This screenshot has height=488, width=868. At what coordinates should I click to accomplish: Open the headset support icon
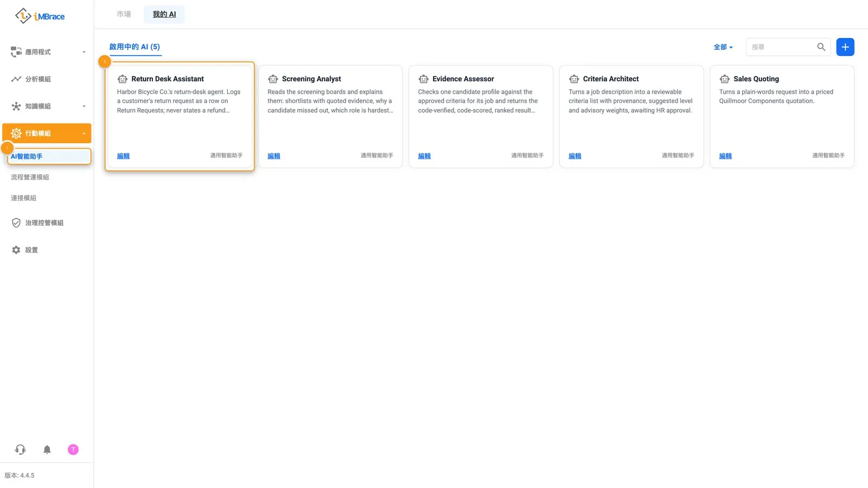pos(20,450)
